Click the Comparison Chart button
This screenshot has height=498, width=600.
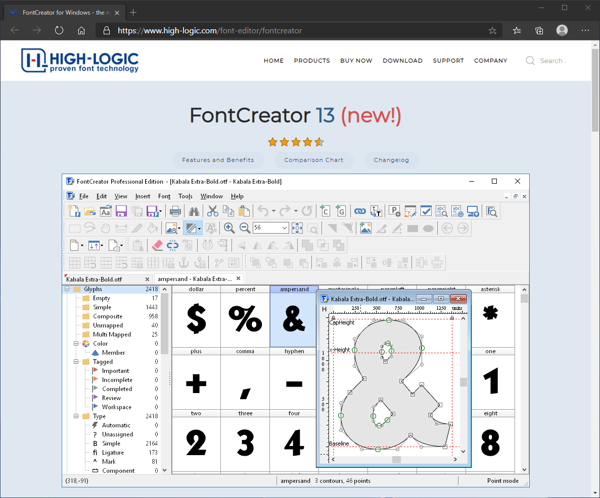coord(314,160)
